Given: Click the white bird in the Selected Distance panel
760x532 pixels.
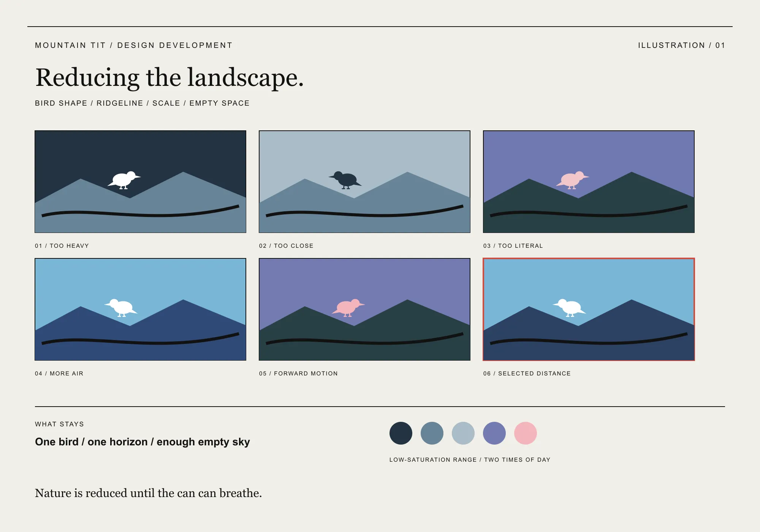Looking at the screenshot, I should tap(569, 307).
